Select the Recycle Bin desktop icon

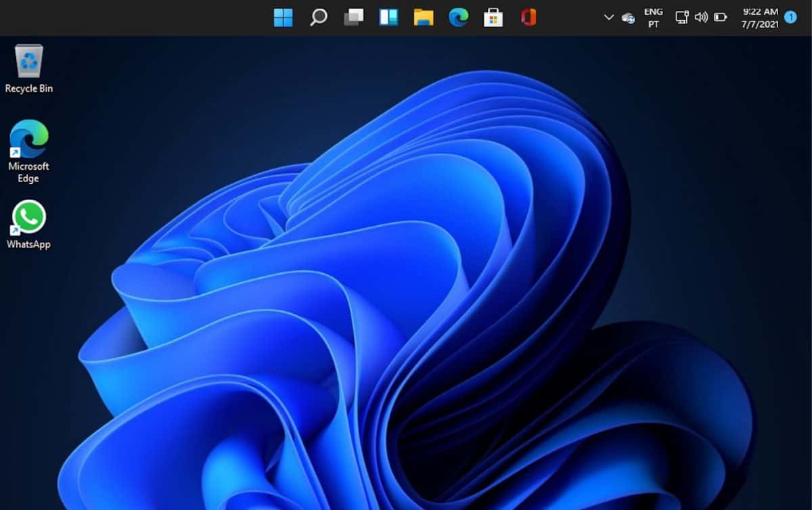(x=29, y=68)
